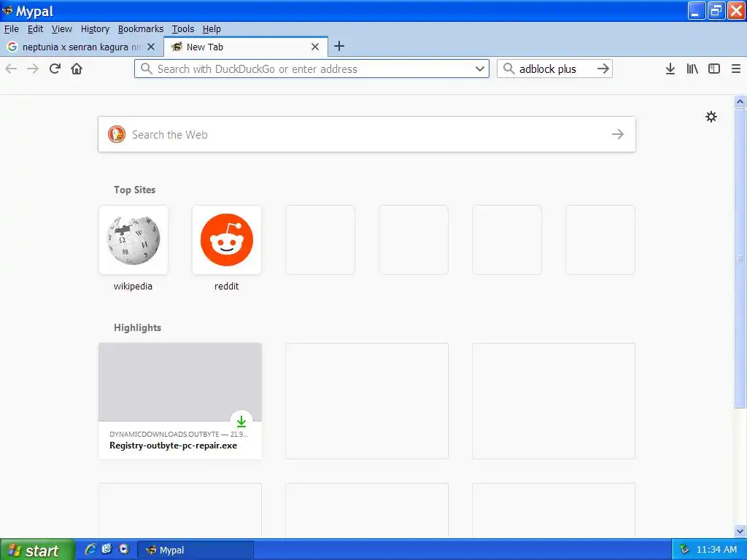Go forward to the next page
The width and height of the screenshot is (747, 560).
[33, 69]
